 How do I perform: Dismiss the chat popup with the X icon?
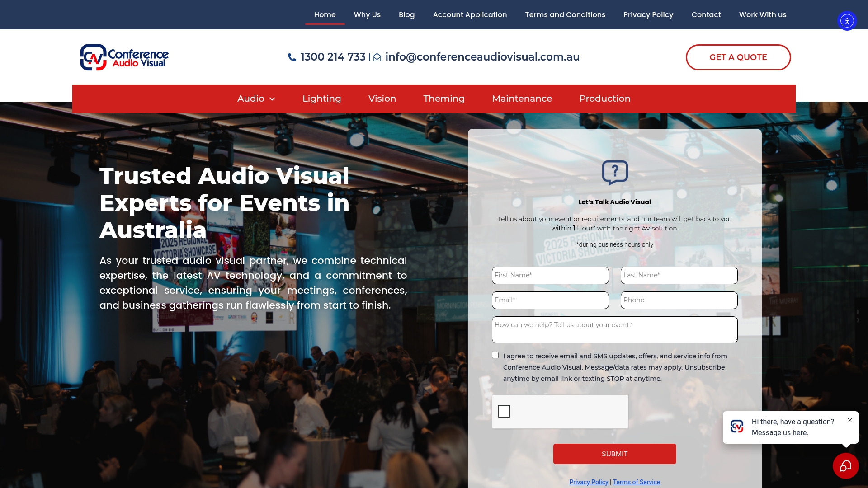coord(850,420)
